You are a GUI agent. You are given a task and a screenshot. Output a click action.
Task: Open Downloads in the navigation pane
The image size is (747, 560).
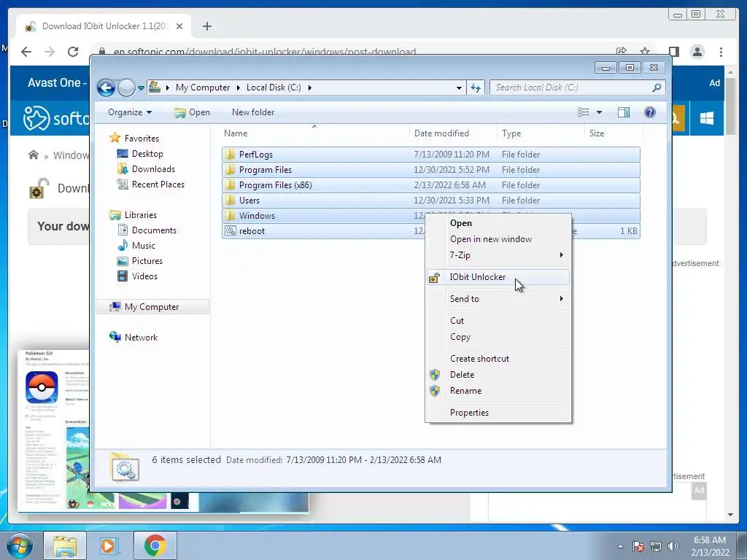pyautogui.click(x=153, y=169)
